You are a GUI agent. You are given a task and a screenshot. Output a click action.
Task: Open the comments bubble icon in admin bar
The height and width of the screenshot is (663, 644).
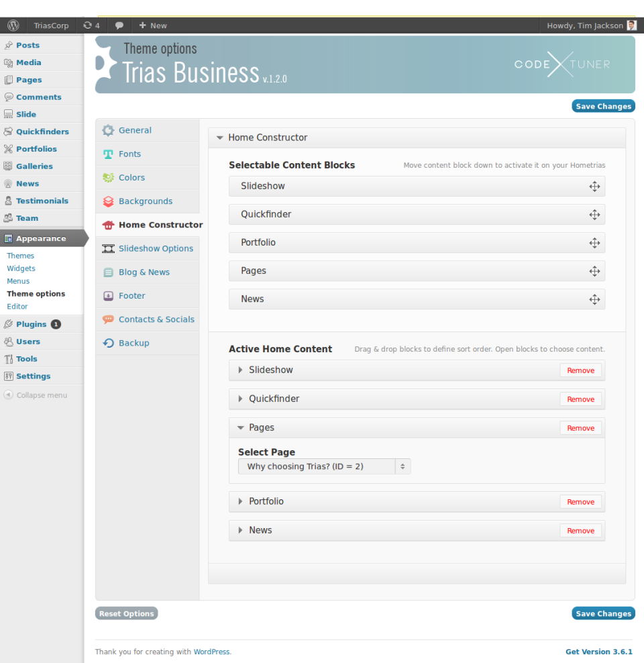click(119, 25)
